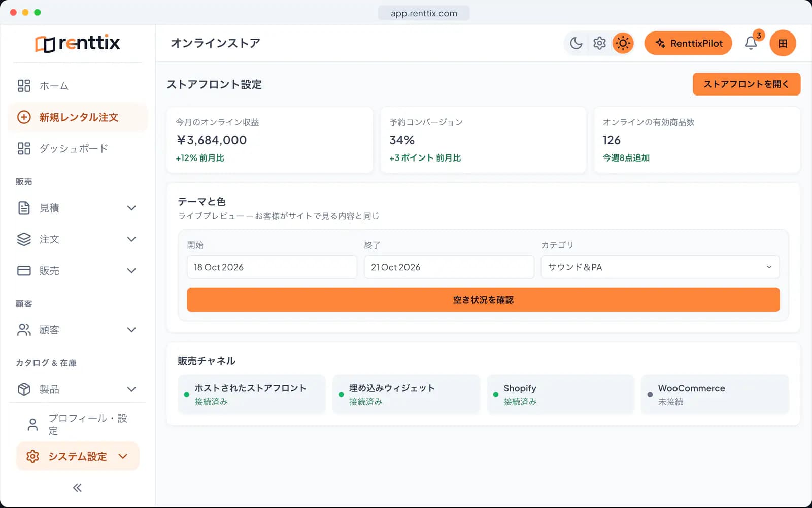Open notifications bell
Image resolution: width=812 pixels, height=508 pixels.
point(751,43)
